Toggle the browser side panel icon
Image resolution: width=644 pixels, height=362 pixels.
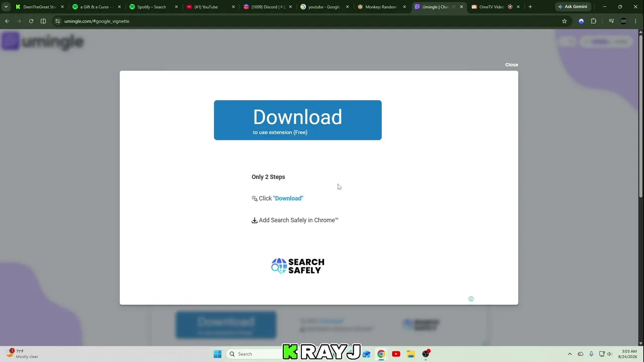[x=43, y=21]
